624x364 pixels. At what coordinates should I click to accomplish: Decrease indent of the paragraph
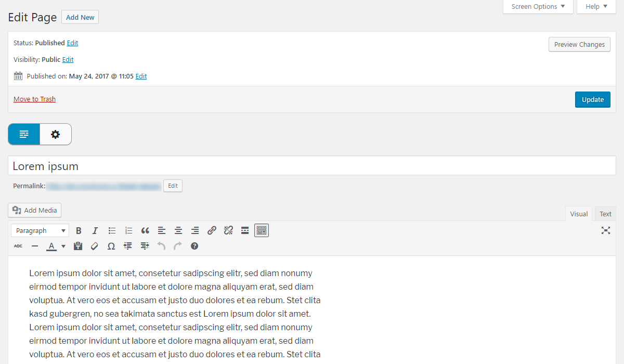click(128, 246)
